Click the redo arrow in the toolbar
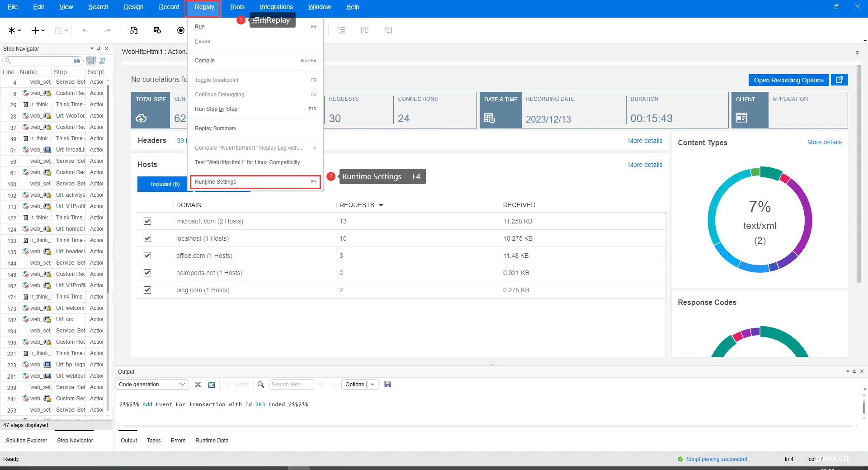Screen dimensions: 868x470 [108, 30]
